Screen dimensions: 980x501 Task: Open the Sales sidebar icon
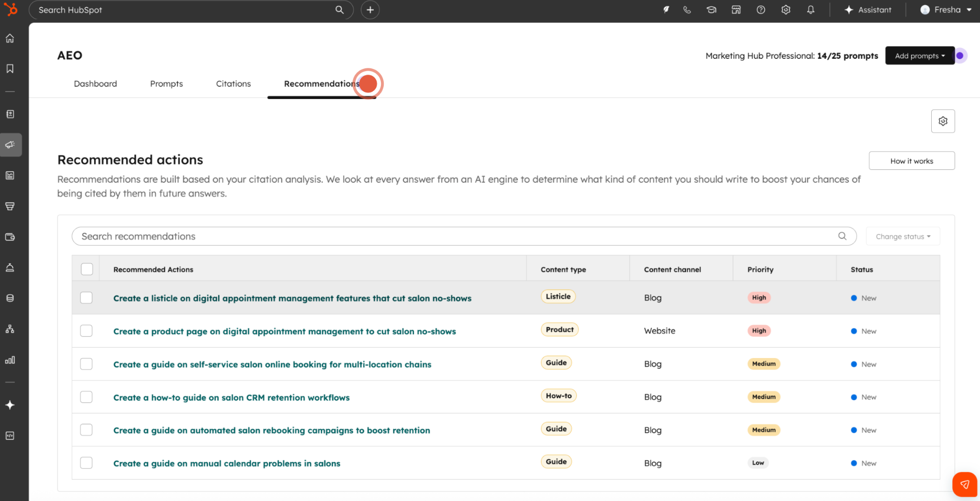click(x=10, y=206)
